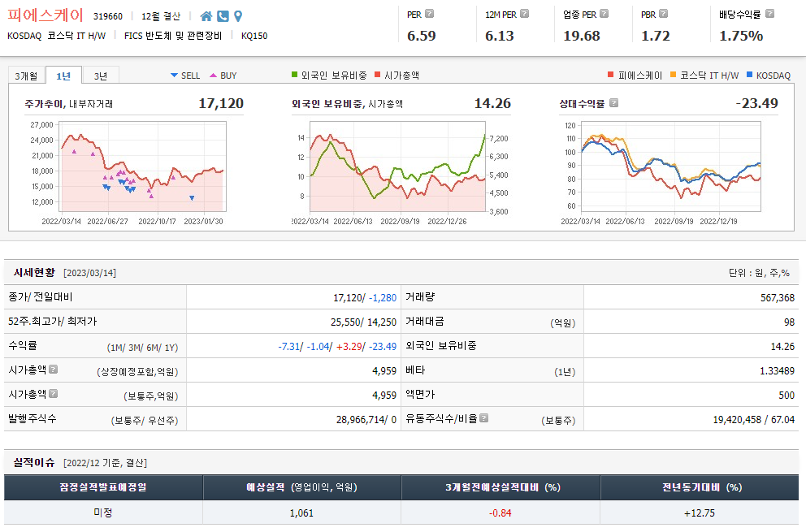The height and width of the screenshot is (532, 806).
Task: Click the 시세현황 section heading
Action: tap(34, 272)
